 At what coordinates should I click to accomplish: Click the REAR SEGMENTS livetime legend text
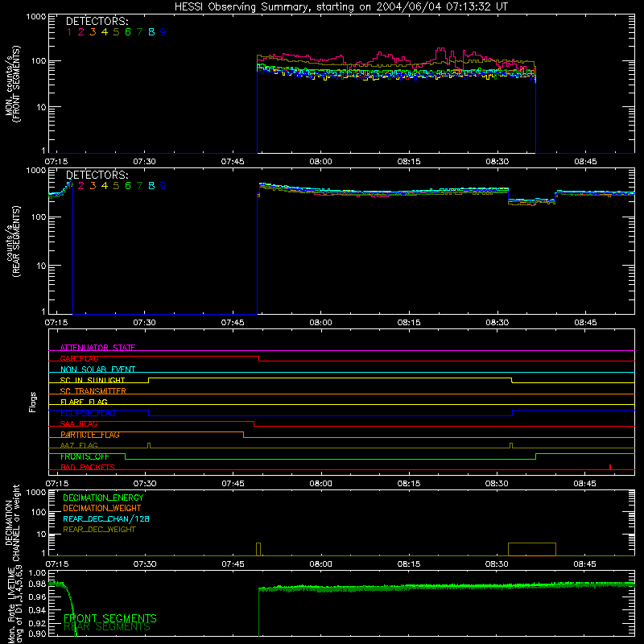tap(107, 627)
